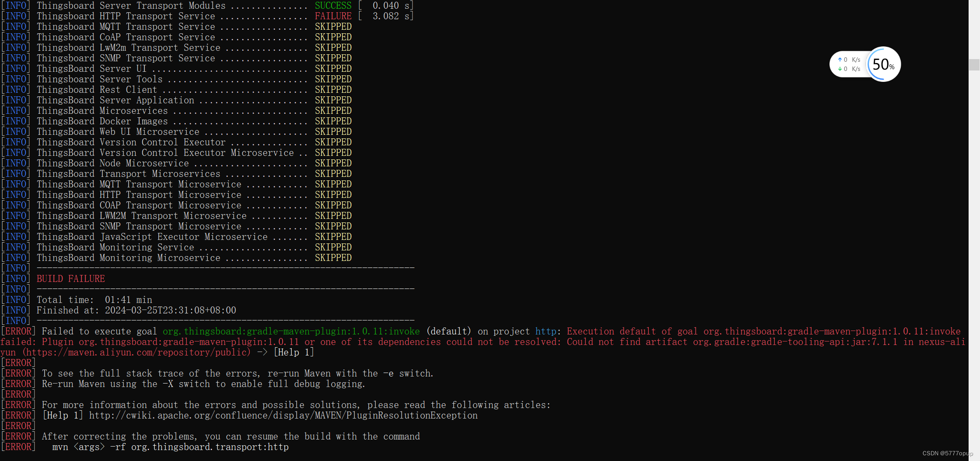Image resolution: width=980 pixels, height=461 pixels.
Task: Click the red FAILURE status for HTTP Transport Service
Action: [333, 16]
